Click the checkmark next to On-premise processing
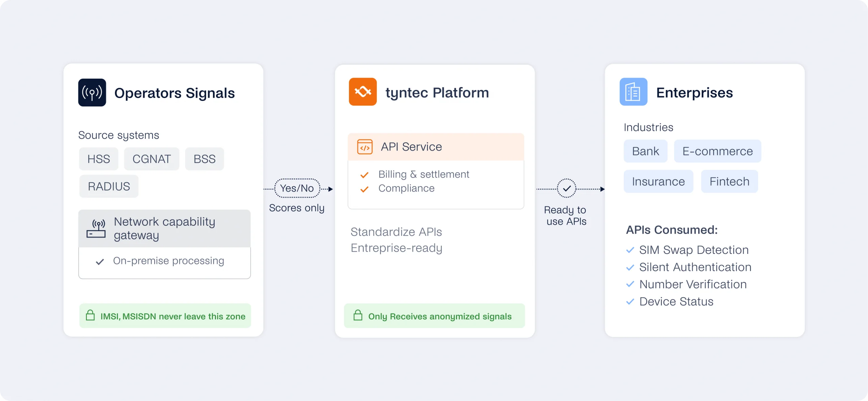 pyautogui.click(x=100, y=262)
